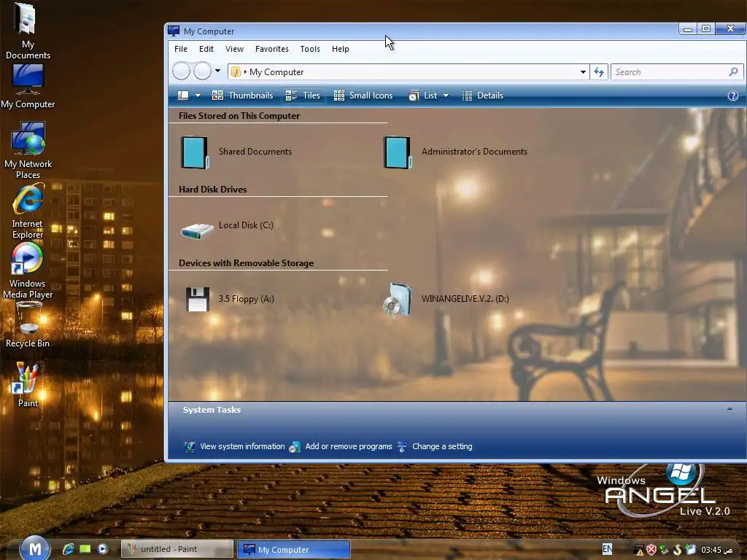Screen dimensions: 747x560
Task: Click the search magnifier icon
Action: [x=734, y=72]
